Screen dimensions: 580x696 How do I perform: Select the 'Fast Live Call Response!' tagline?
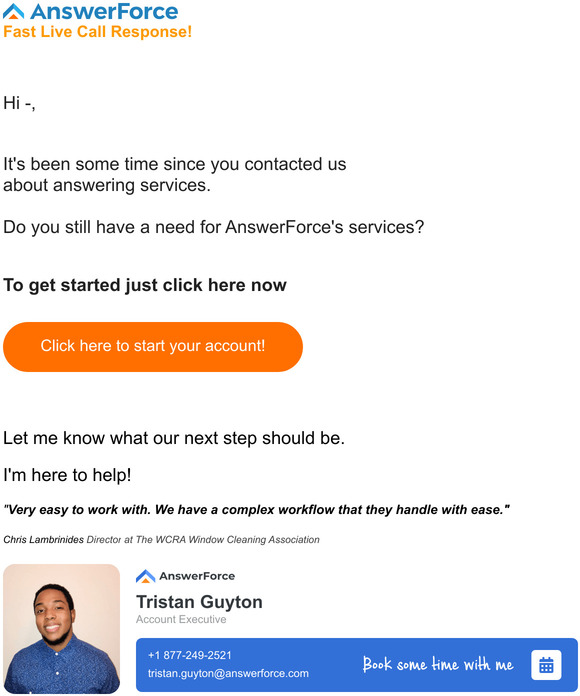[x=98, y=32]
